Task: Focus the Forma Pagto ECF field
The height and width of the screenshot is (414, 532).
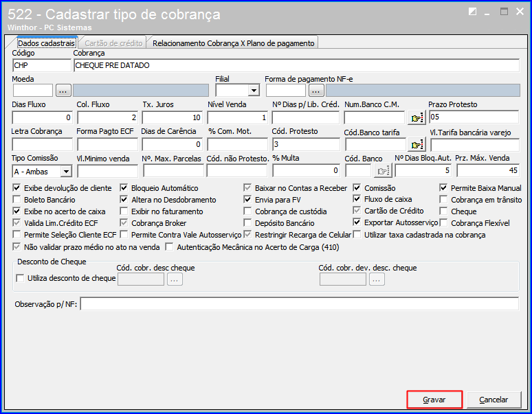Action: tap(107, 144)
